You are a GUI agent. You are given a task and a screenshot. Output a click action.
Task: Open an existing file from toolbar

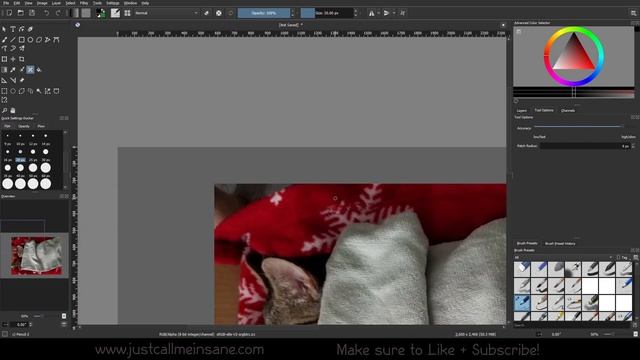tap(20, 13)
